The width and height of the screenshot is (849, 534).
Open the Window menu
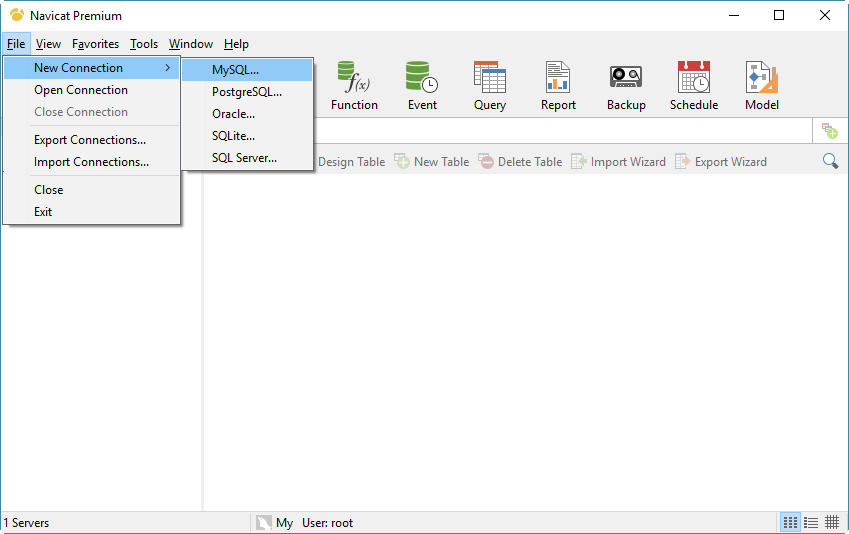pyautogui.click(x=191, y=44)
